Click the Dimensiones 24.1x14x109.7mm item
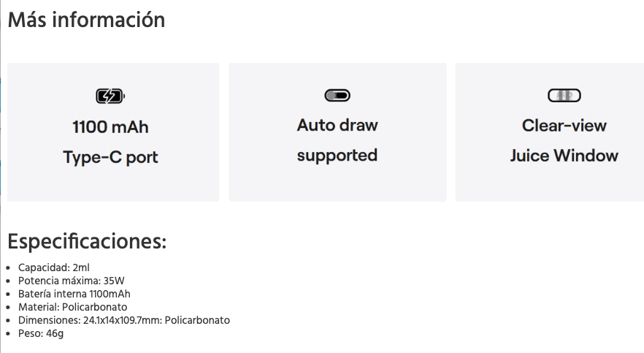 (x=124, y=320)
